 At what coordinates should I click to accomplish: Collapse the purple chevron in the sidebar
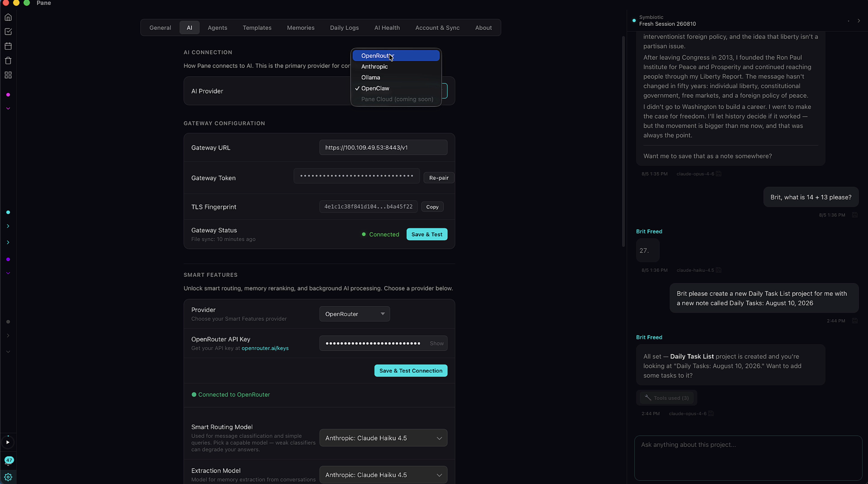click(8, 273)
